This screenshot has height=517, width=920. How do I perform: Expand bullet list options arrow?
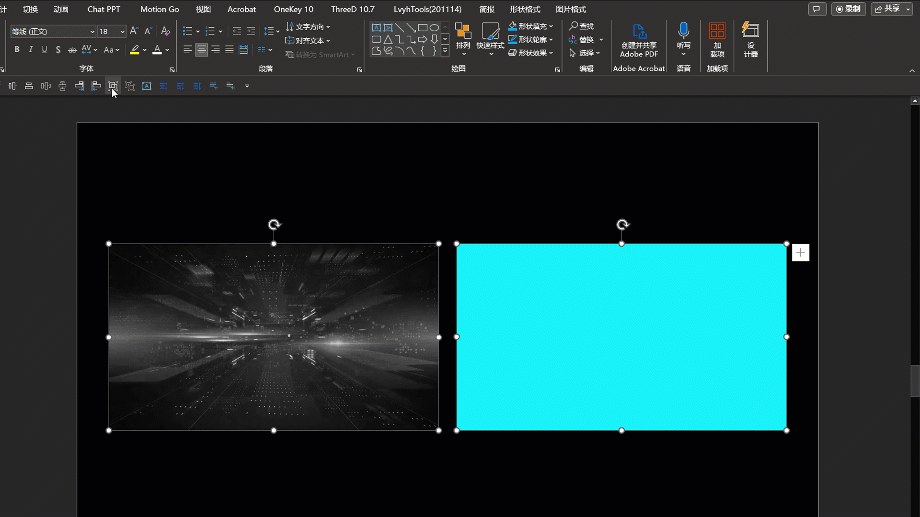coord(198,32)
